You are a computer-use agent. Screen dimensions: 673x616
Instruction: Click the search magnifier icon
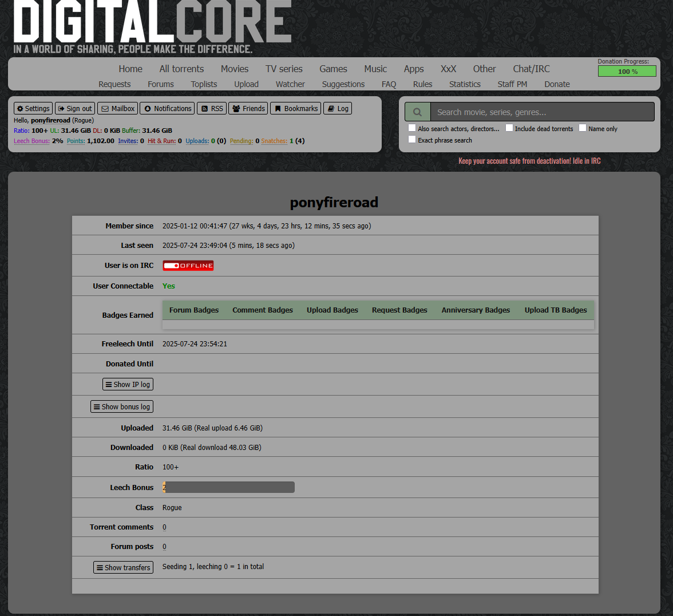pos(418,112)
